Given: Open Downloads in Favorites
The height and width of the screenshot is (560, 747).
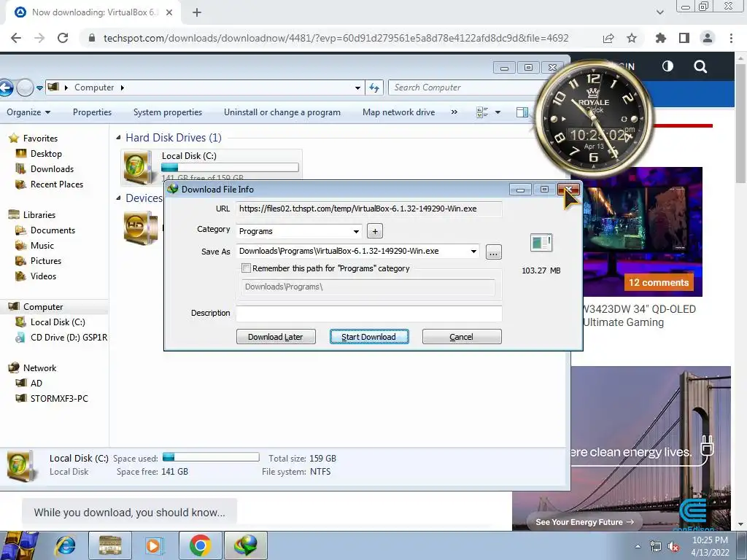Looking at the screenshot, I should tap(52, 169).
